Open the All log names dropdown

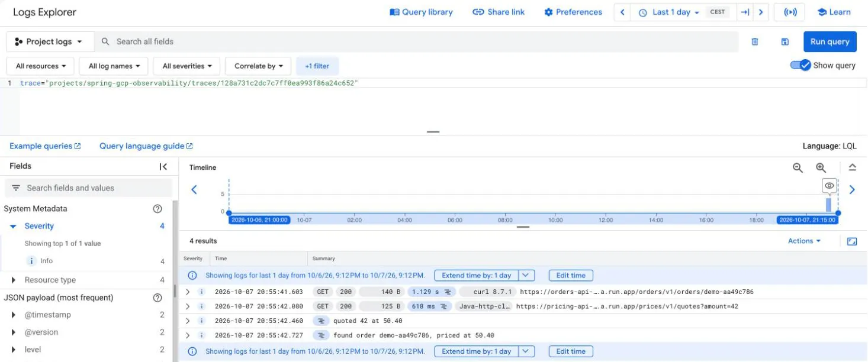114,66
